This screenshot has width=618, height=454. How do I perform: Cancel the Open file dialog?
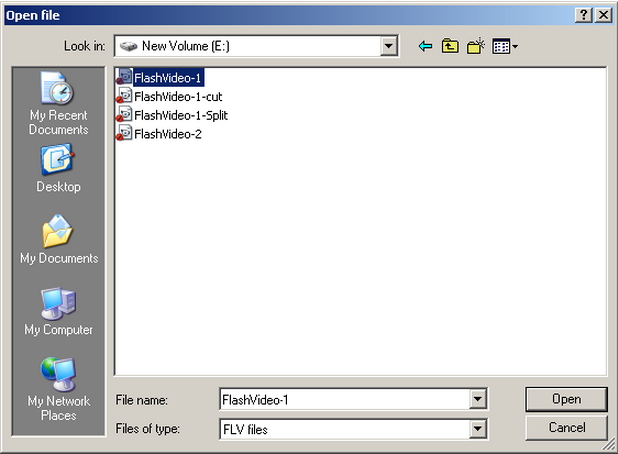(x=566, y=428)
